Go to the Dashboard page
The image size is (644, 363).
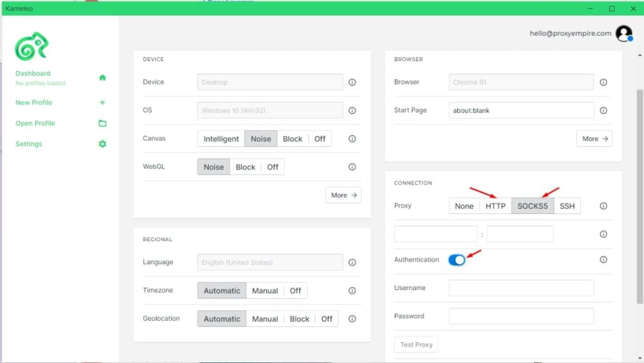point(33,74)
